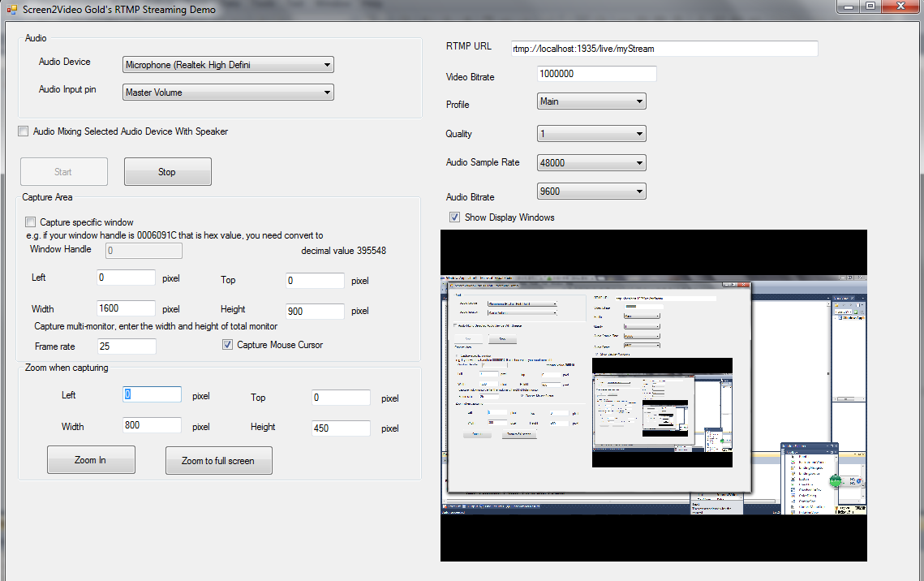Toggle the Show Display Windows checkbox
The width and height of the screenshot is (924, 581).
(x=455, y=217)
